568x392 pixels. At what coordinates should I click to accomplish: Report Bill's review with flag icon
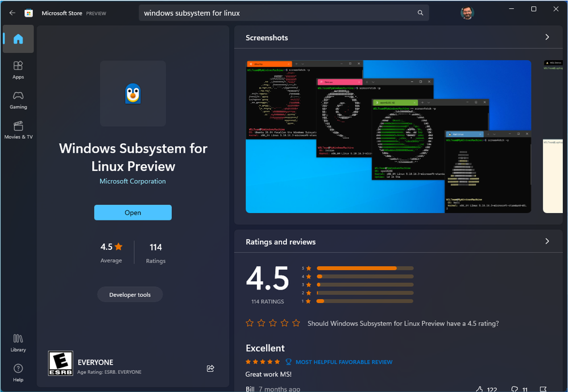click(x=543, y=389)
